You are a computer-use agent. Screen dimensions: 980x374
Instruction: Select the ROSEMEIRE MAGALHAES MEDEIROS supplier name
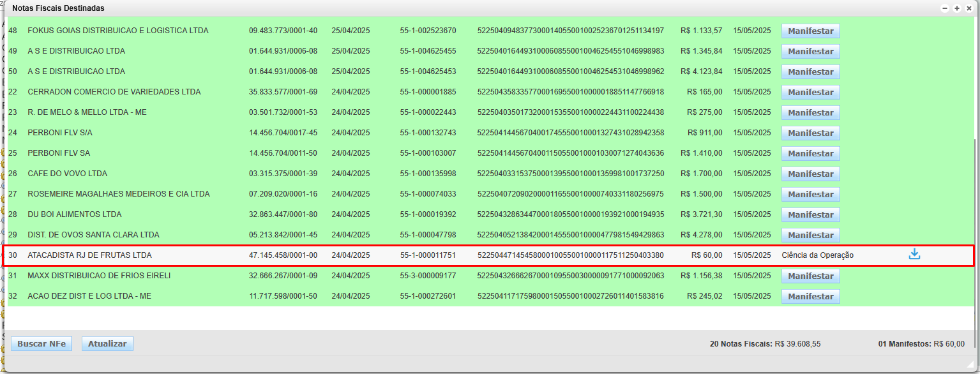tap(118, 194)
